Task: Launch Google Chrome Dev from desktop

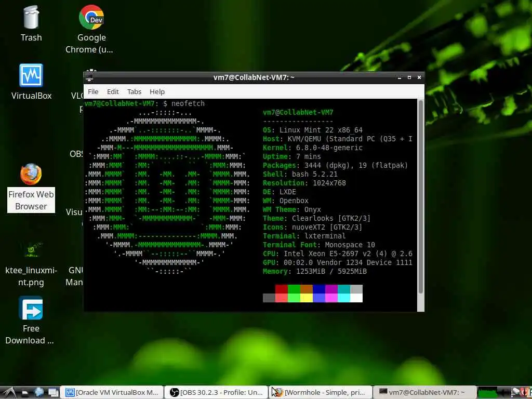Action: tap(90, 29)
